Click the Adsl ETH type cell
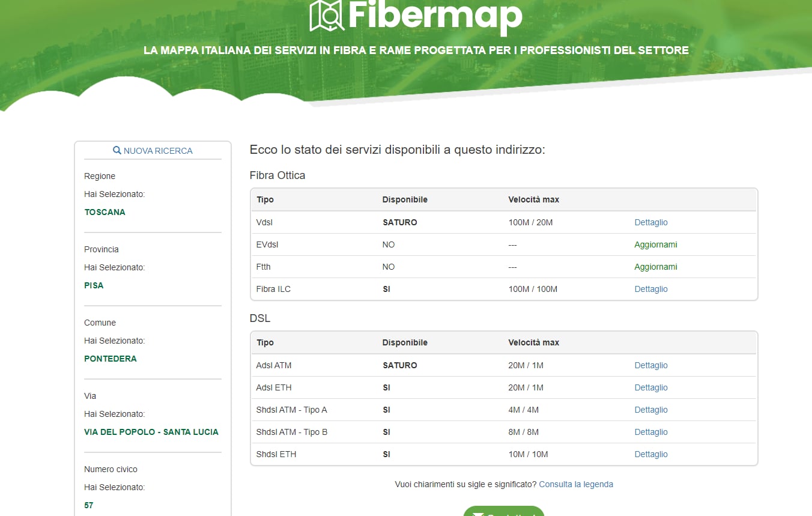Screen dimensions: 812x516 pyautogui.click(x=274, y=387)
